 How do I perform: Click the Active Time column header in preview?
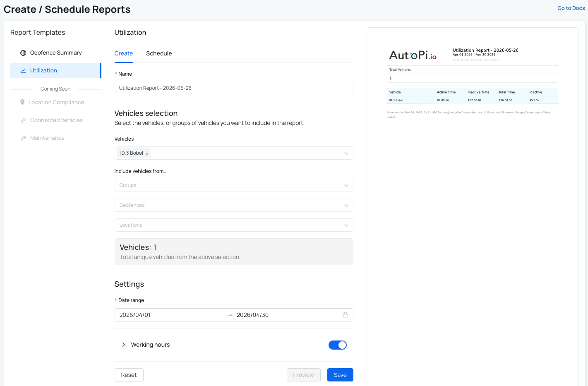point(446,92)
